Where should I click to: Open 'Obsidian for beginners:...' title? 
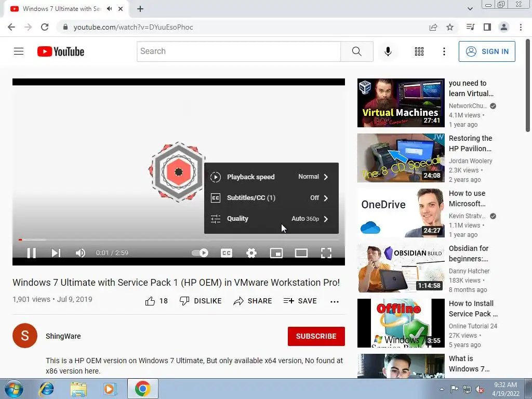click(469, 253)
